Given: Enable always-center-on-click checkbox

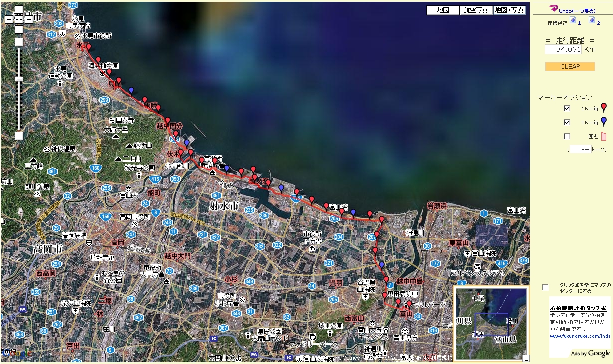Looking at the screenshot, I should (545, 287).
